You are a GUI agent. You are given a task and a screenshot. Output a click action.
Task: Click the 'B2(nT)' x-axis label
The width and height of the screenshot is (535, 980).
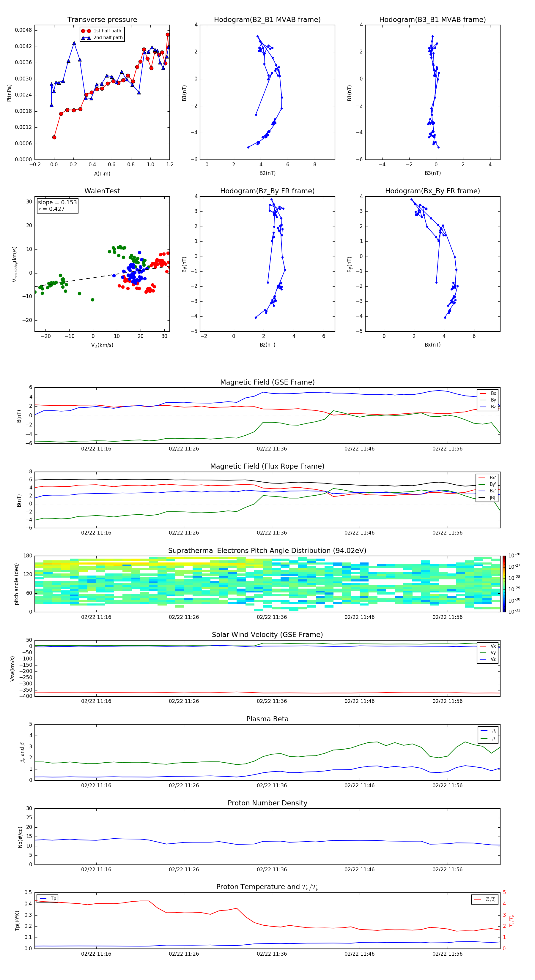pyautogui.click(x=267, y=173)
